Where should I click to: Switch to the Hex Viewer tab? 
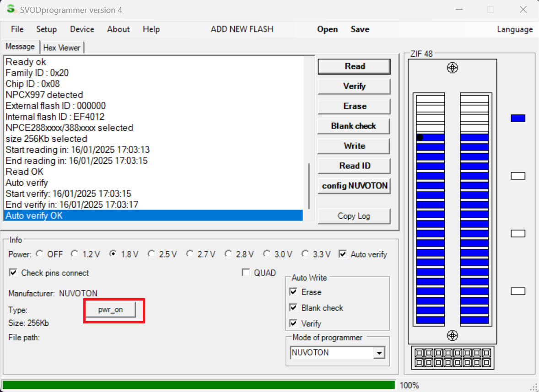pyautogui.click(x=62, y=48)
